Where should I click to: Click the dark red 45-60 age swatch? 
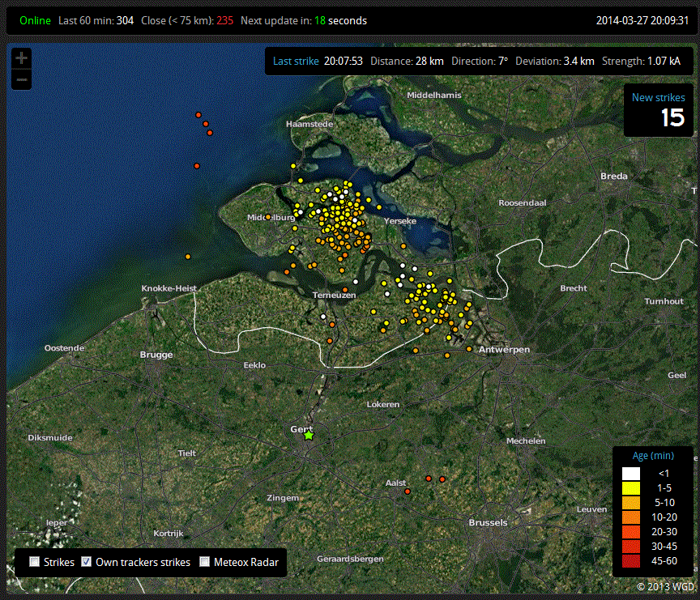[631, 561]
